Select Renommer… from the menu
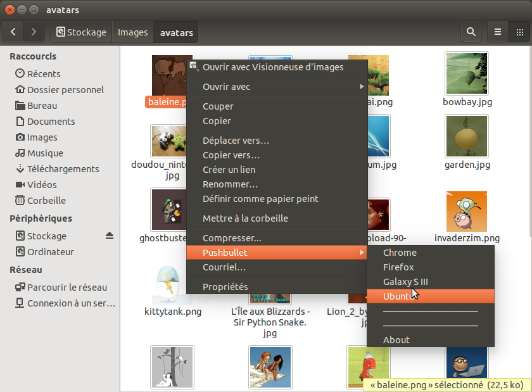The width and height of the screenshot is (532, 392). (x=277, y=184)
